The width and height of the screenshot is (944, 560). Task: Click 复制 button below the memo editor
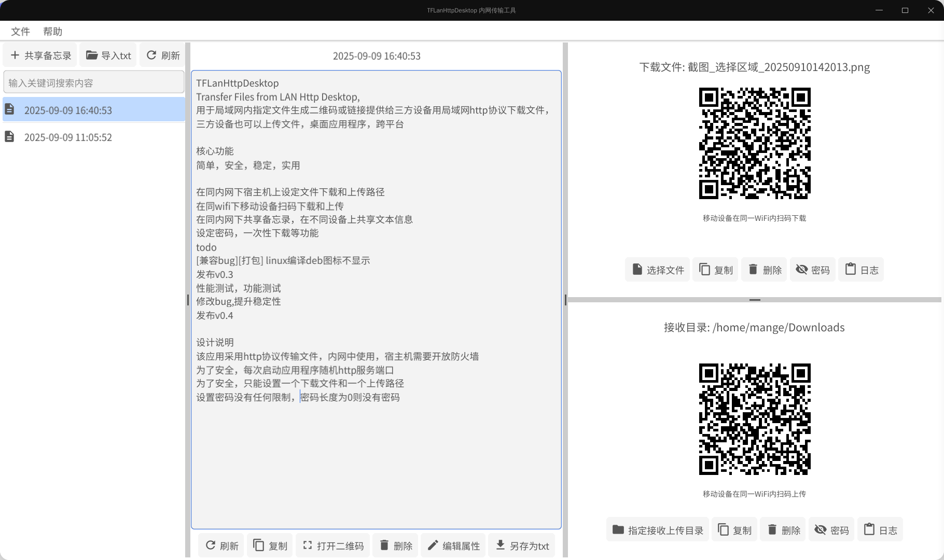[270, 545]
